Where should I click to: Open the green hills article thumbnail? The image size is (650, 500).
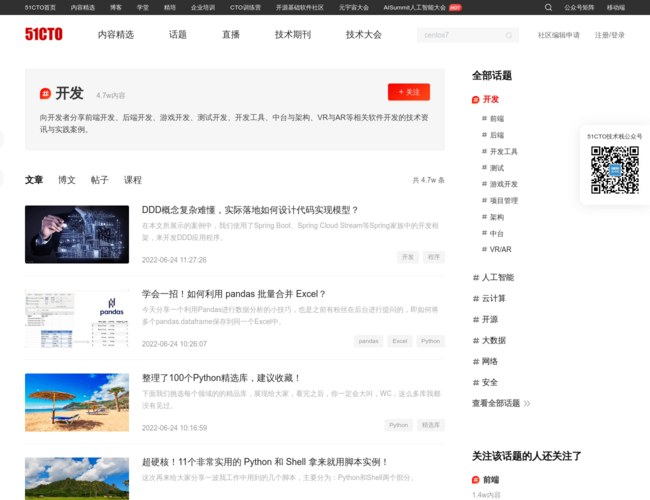(x=77, y=479)
